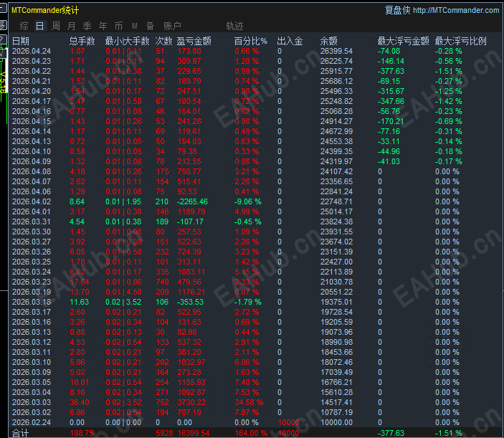Image resolution: width=504 pixels, height=438 pixels.
Task: Click the total lots value 17.64
Action: click(x=80, y=282)
